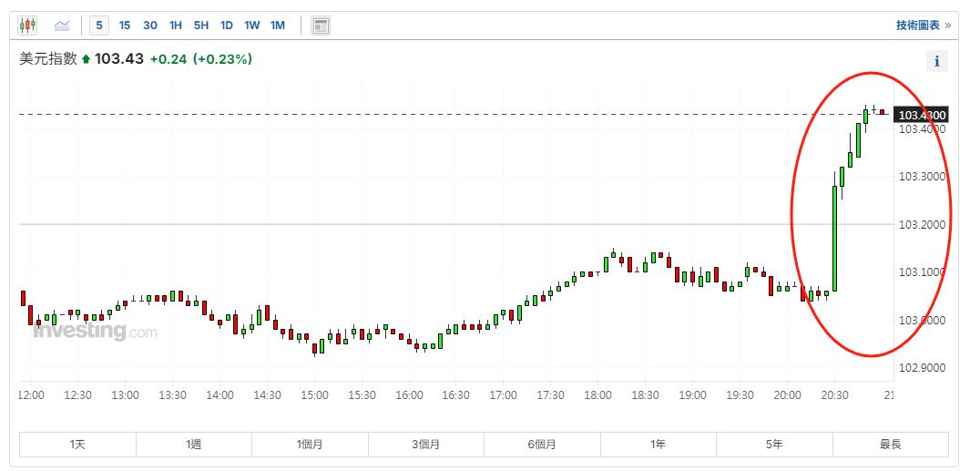Select the 30-minute interval
Viewport: 980px width, 471px height.
[150, 26]
